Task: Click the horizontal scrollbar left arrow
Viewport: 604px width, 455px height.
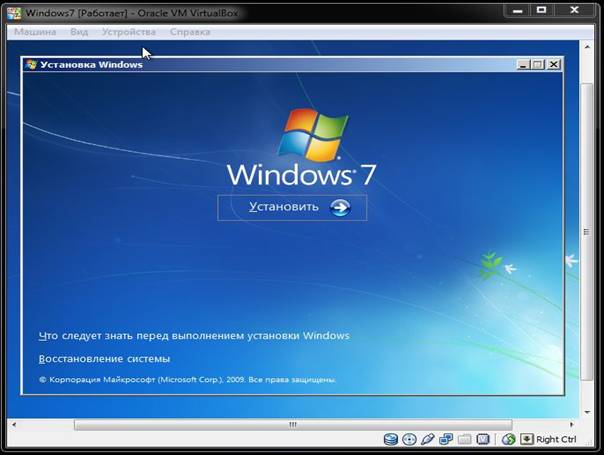Action: (13, 425)
